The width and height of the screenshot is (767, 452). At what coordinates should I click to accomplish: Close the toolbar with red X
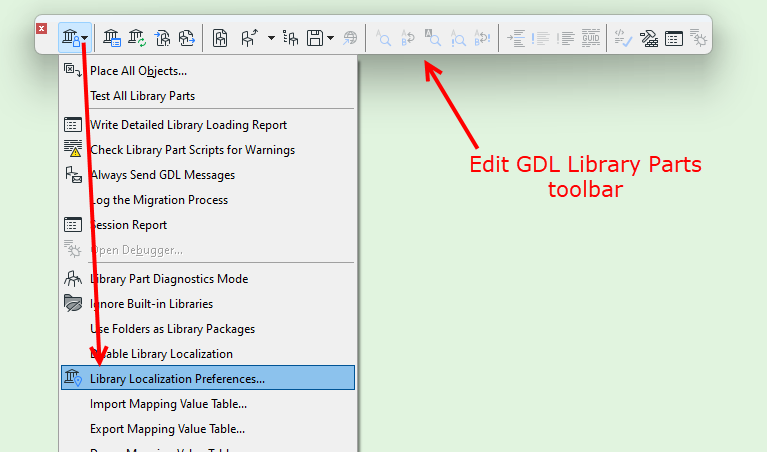tap(42, 28)
